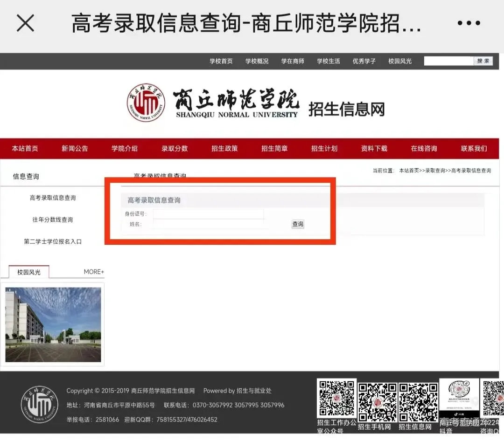Click the 身份证号 ID number input field
Screen dimensions: 504x441
coord(208,214)
